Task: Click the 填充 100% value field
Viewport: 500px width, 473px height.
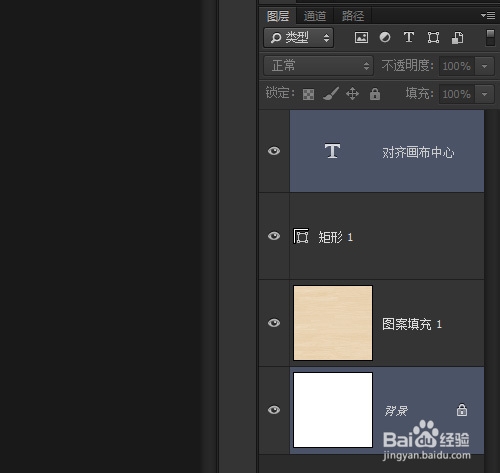Action: (457, 94)
